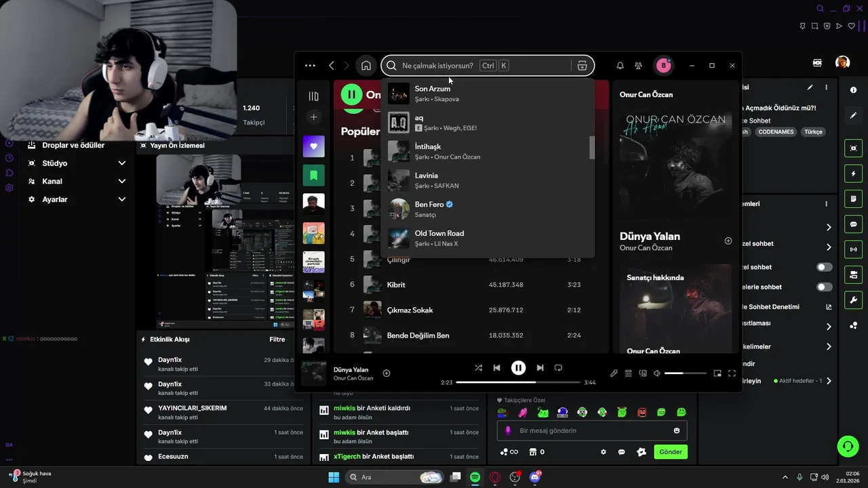Edit stream info with the pencil icon

point(810,87)
